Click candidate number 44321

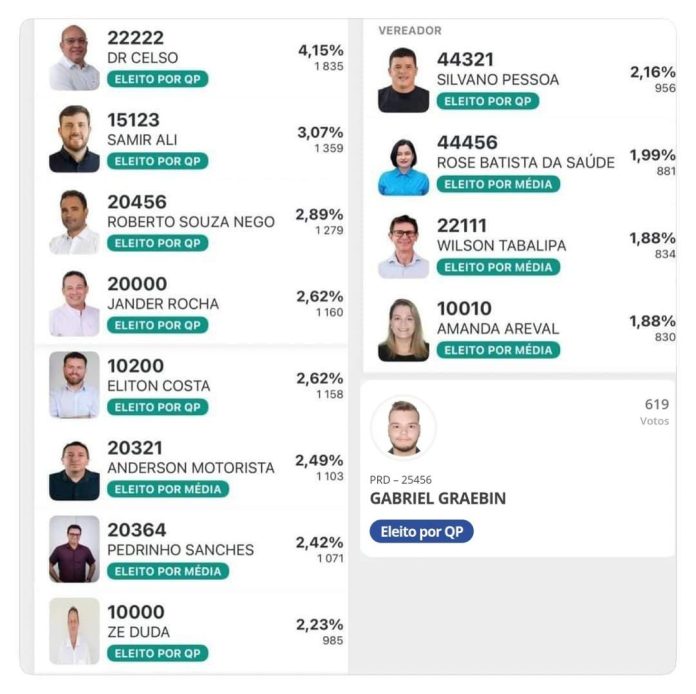coord(465,60)
